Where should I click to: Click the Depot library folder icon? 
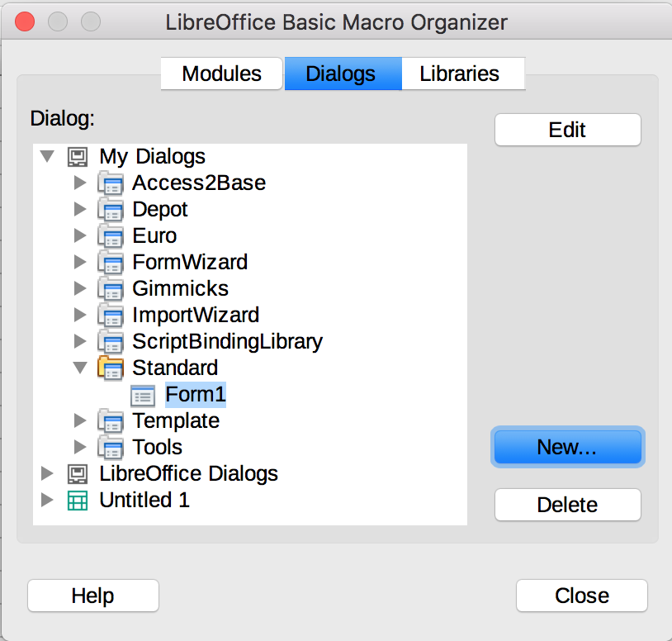coord(111,210)
